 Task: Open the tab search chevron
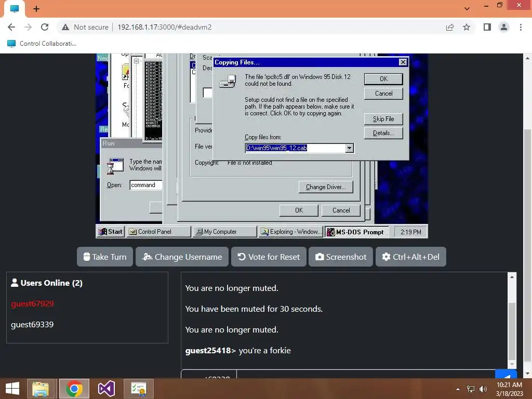coord(467,9)
